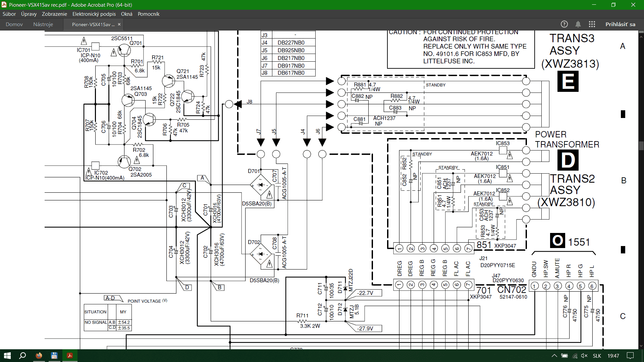Viewport: 644px width, 362px height.
Task: Open the Pomocník menu
Action: click(x=148, y=14)
